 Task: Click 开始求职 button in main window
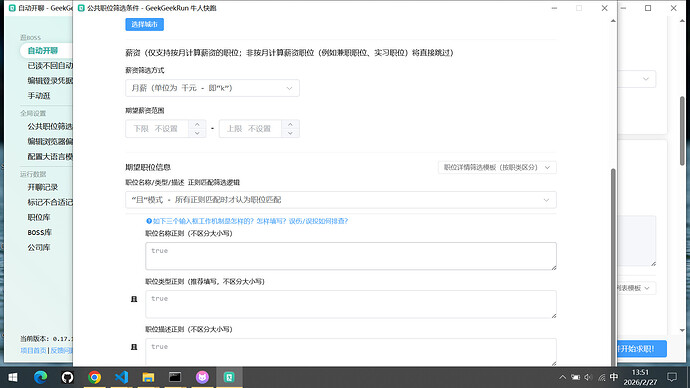642,349
